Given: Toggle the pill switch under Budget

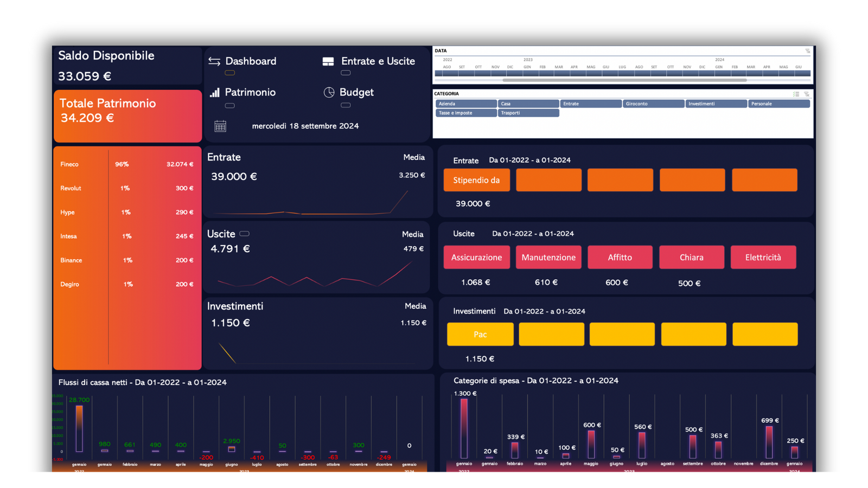Looking at the screenshot, I should point(346,105).
